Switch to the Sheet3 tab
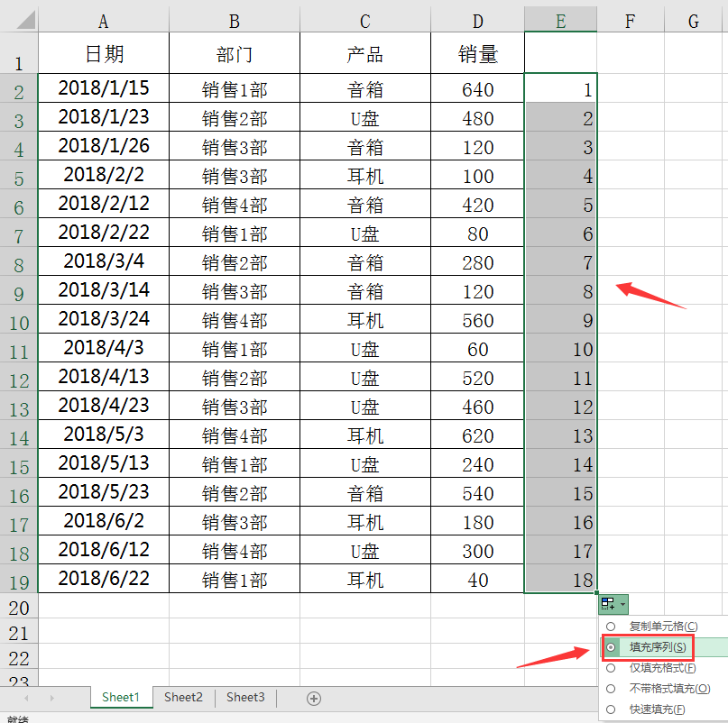 (x=245, y=698)
